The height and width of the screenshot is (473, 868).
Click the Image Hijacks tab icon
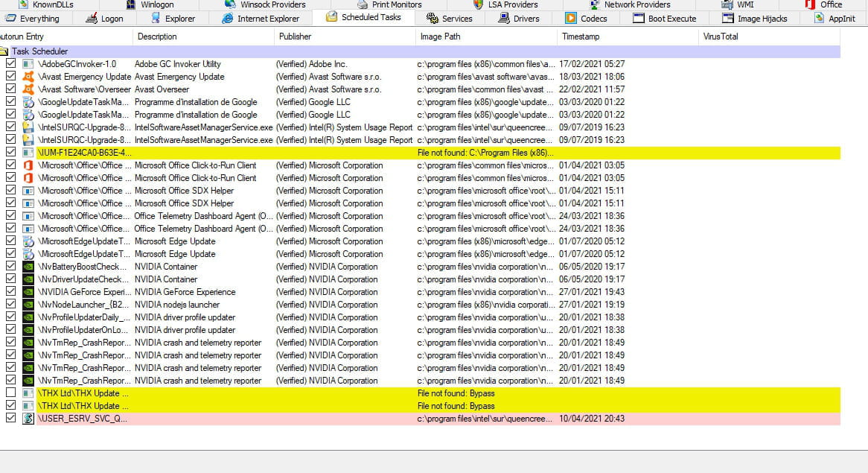727,19
